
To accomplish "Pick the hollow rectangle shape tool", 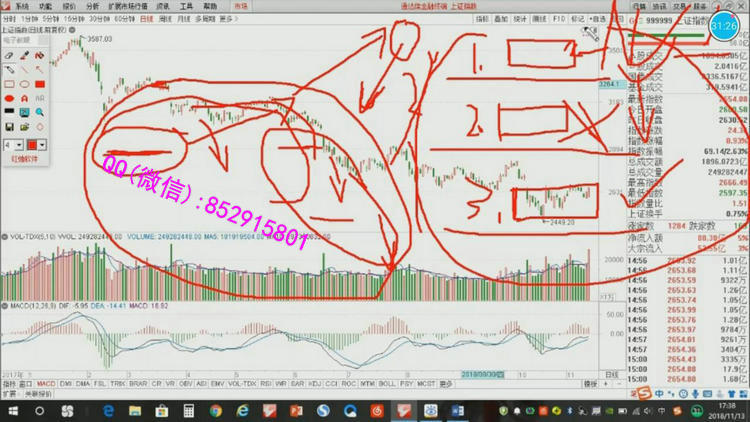I will (9, 84).
